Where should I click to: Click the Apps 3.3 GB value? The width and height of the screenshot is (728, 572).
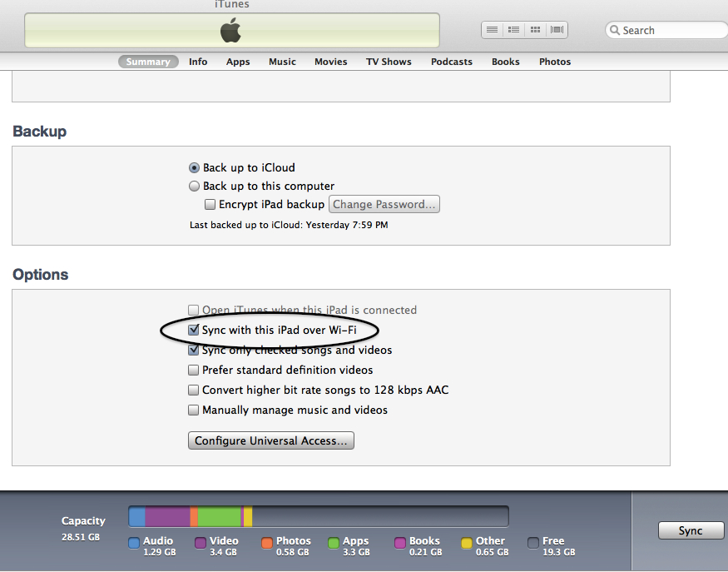356,552
